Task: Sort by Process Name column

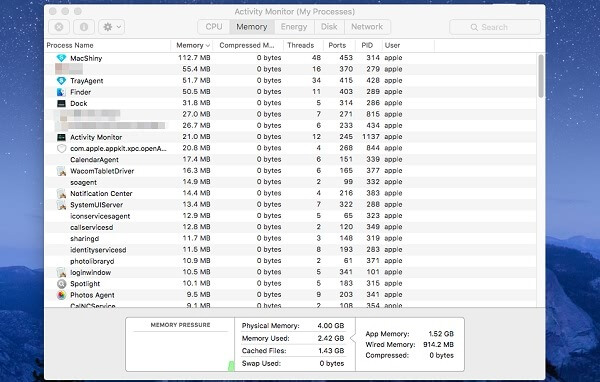Action: coord(108,45)
